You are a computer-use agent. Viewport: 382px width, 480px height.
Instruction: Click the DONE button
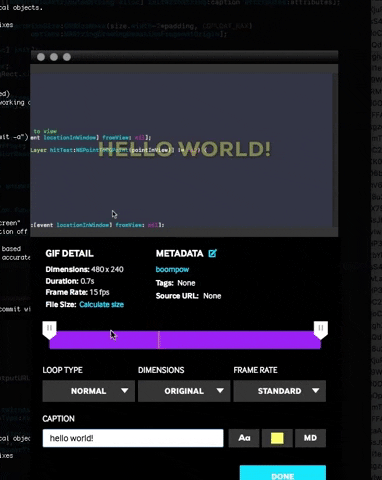point(283,473)
